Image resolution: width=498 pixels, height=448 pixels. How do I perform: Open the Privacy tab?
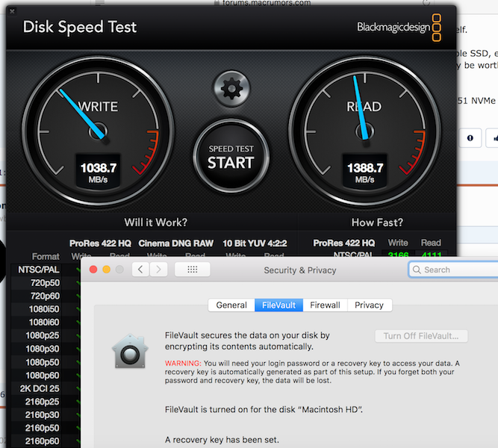[370, 305]
